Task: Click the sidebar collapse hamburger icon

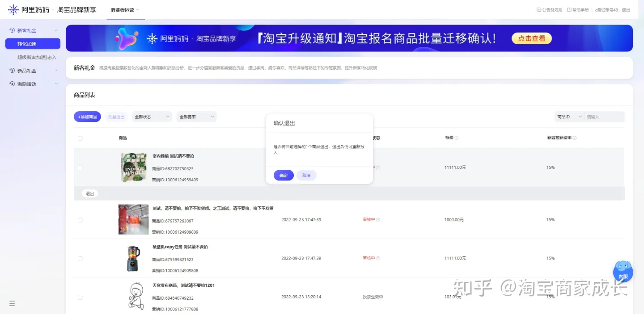Action: 12,303
